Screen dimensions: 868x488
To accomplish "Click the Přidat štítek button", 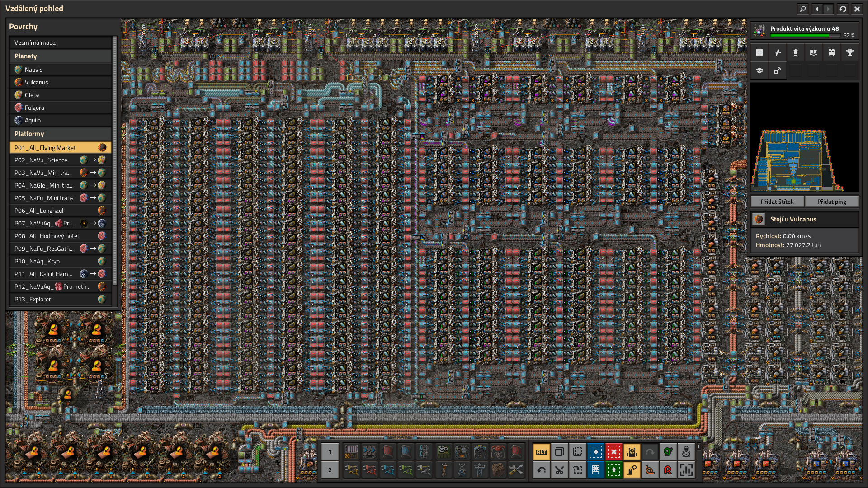I will [777, 202].
